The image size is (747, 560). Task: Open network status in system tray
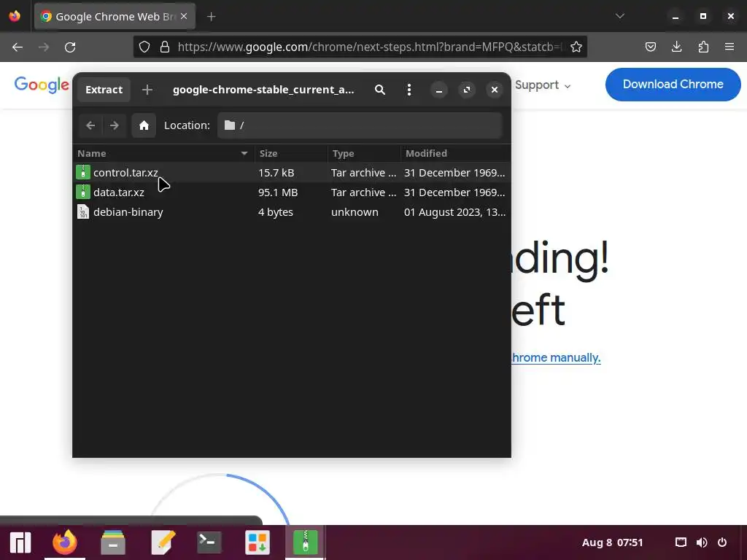(x=681, y=542)
